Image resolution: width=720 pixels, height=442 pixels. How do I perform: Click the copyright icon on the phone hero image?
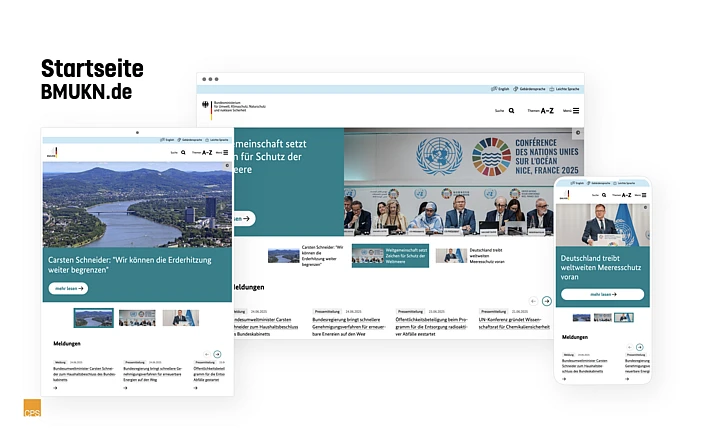(645, 207)
